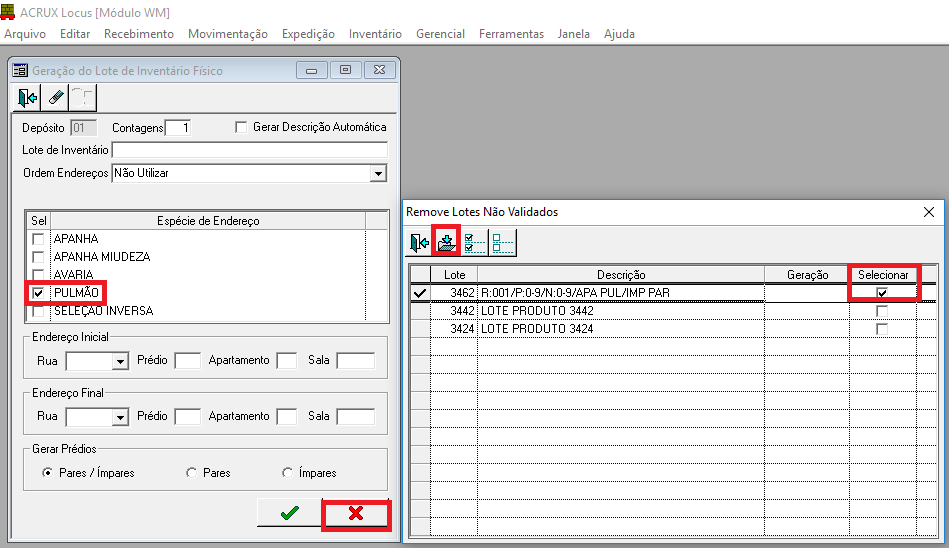Viewport: 949px width, 548px height.
Task: Click Apartamento field in Endereço Inicial
Action: pyautogui.click(x=287, y=361)
